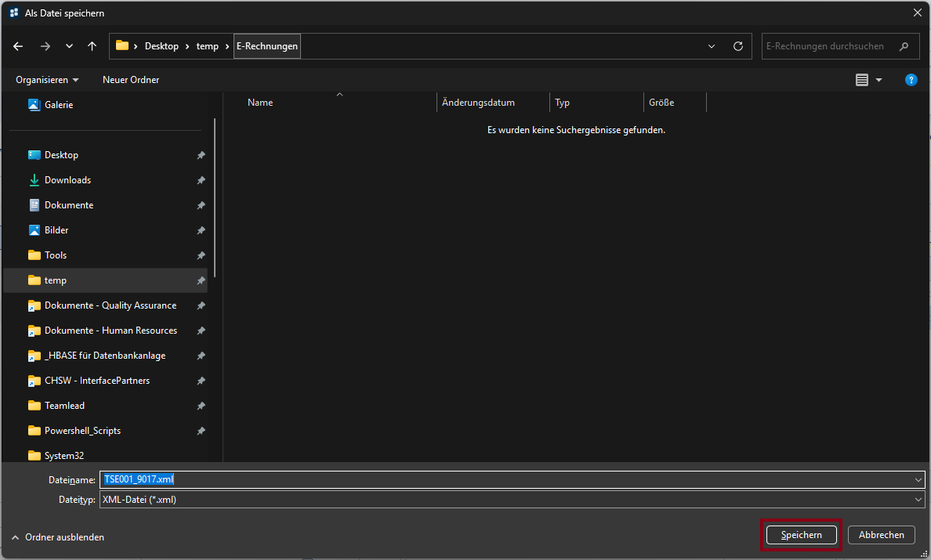Select Desktop in the breadcrumb path
Image resolution: width=931 pixels, height=560 pixels.
click(161, 46)
